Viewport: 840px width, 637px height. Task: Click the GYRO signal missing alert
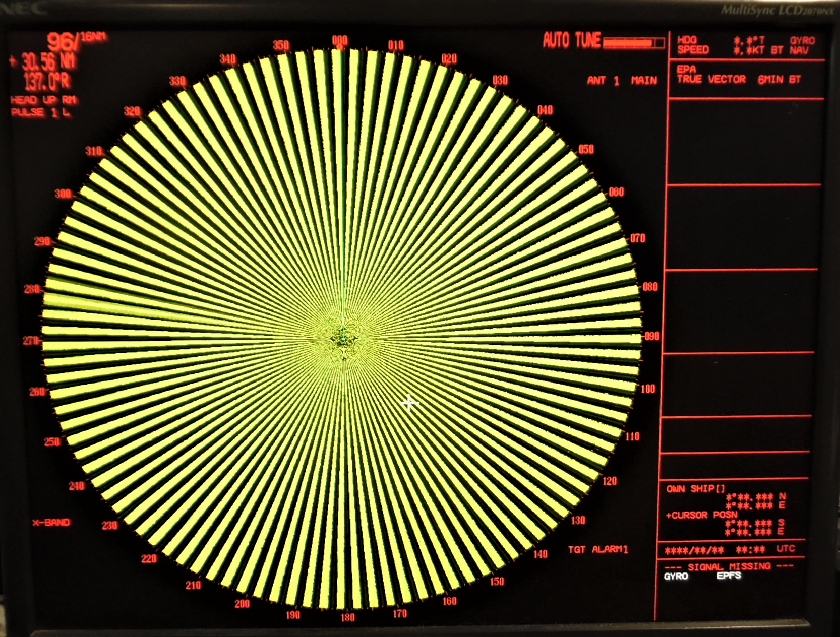point(676,576)
